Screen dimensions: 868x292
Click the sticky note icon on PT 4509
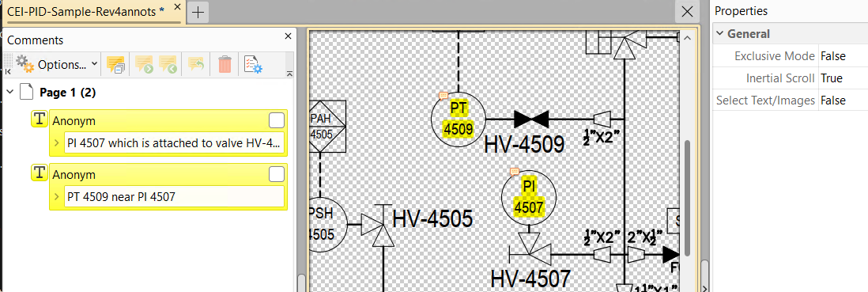tap(443, 96)
